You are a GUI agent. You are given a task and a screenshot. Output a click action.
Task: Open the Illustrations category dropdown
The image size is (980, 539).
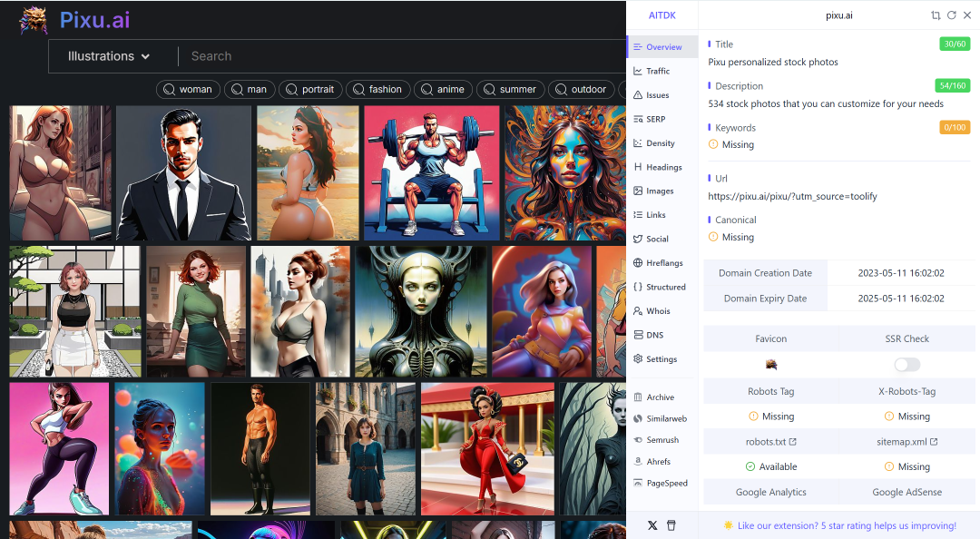coord(109,56)
